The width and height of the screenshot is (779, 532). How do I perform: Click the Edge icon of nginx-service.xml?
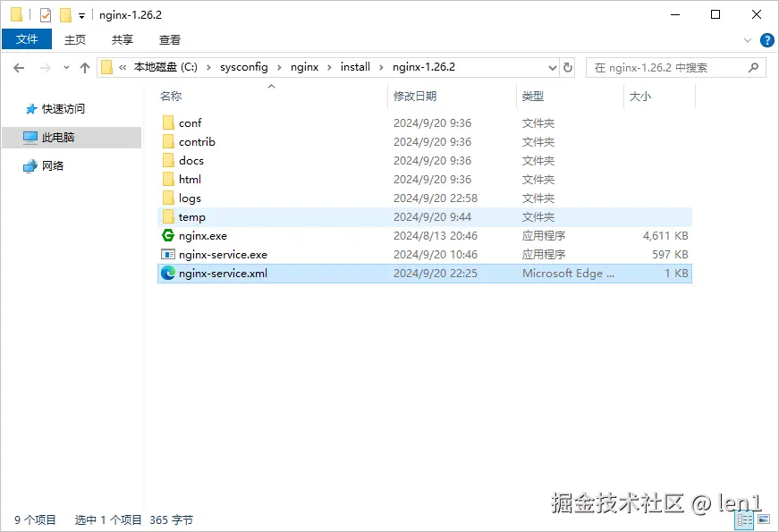pos(168,274)
